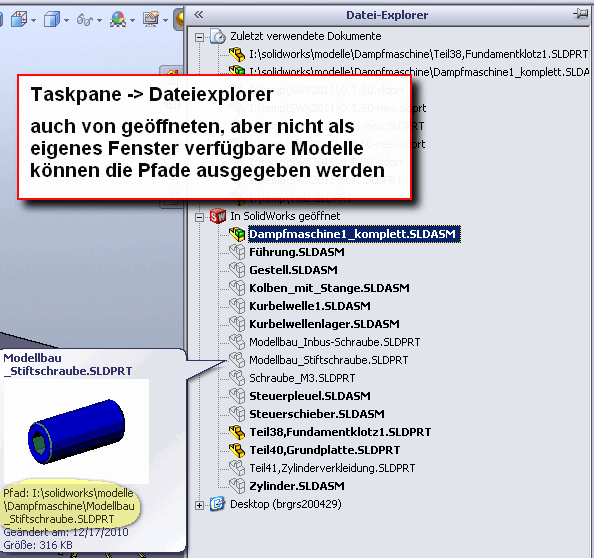Click the Steuerpleuel.SLDASM assembly icon
Image resolution: width=594 pixels, height=558 pixels.
[x=238, y=396]
